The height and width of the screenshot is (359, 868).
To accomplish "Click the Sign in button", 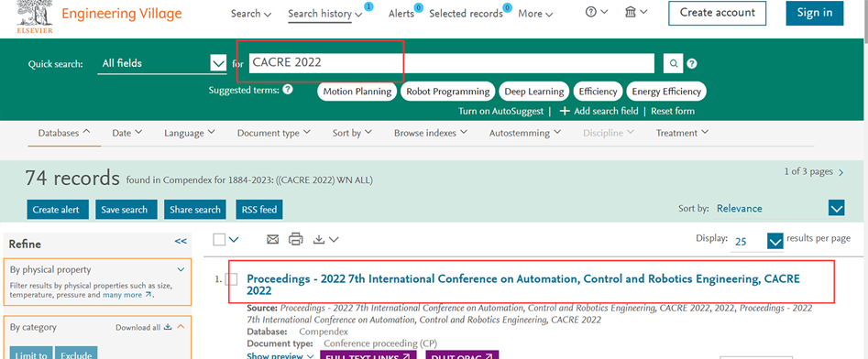I will (x=814, y=13).
